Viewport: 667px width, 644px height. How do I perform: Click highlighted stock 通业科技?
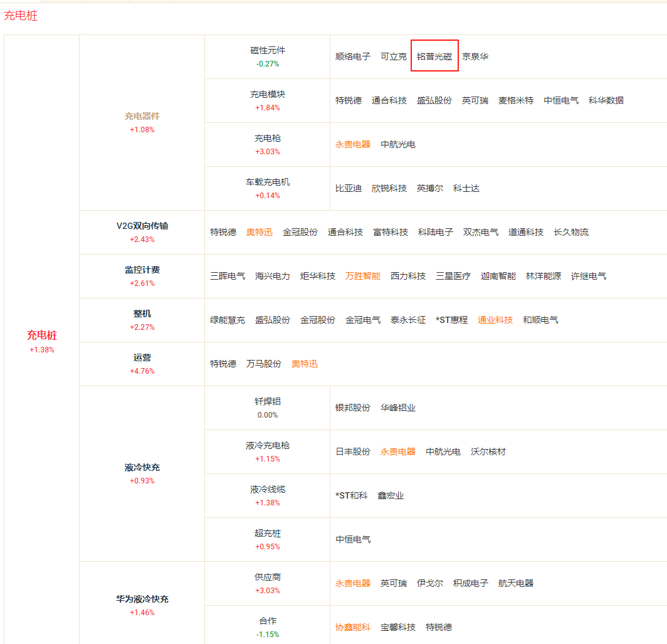[495, 320]
